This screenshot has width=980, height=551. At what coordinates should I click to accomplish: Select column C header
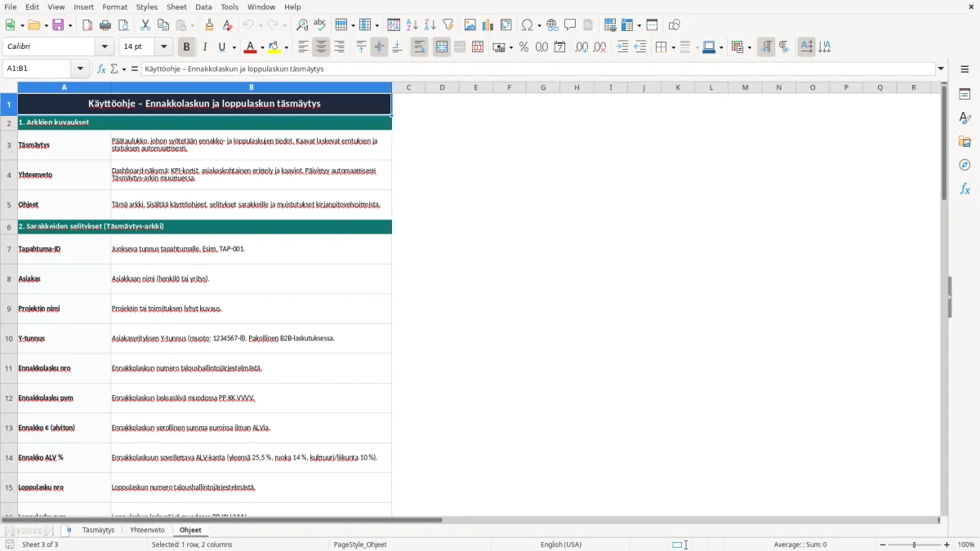pyautogui.click(x=408, y=87)
